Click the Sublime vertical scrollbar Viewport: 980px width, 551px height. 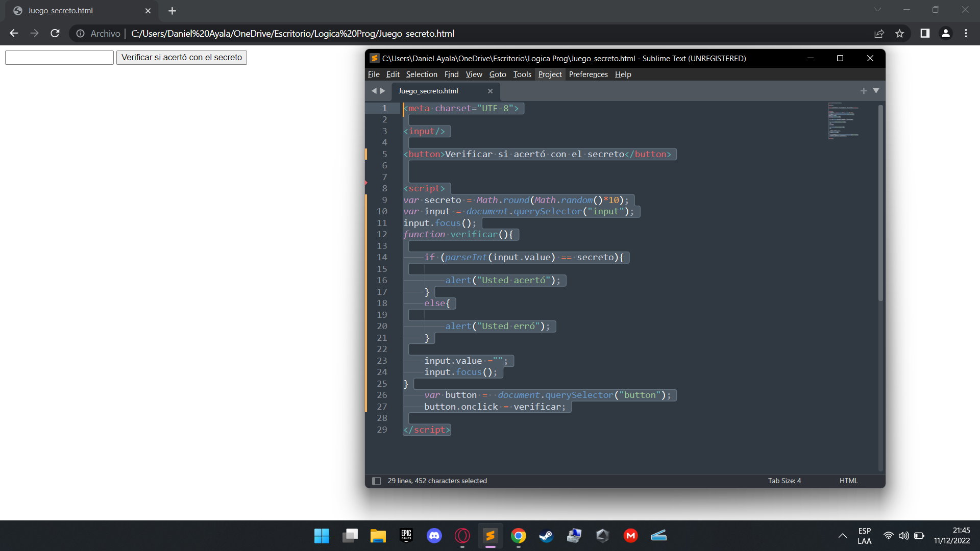coord(880,203)
